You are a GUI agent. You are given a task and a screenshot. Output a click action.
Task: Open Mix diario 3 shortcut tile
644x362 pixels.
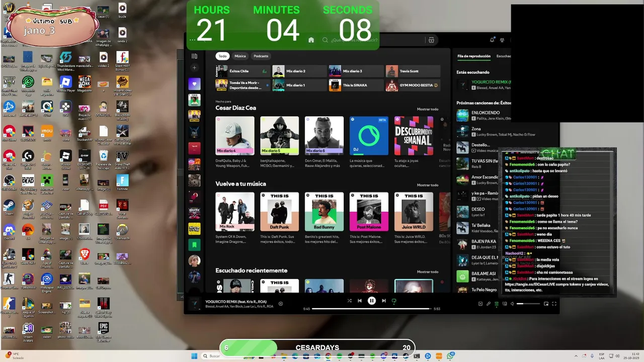point(356,71)
